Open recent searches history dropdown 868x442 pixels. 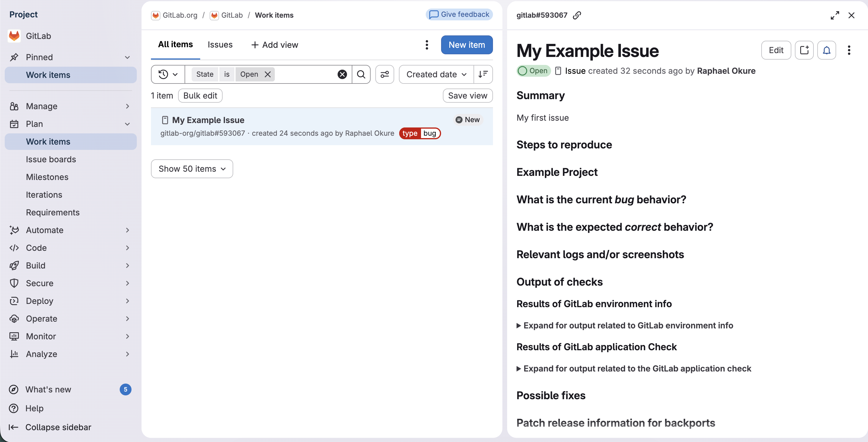point(168,74)
